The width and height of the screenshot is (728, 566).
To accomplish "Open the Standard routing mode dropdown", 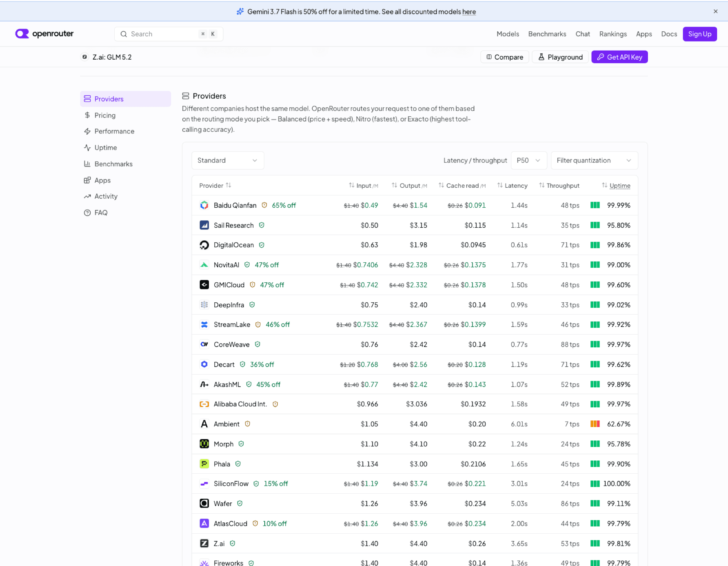I will tap(228, 160).
